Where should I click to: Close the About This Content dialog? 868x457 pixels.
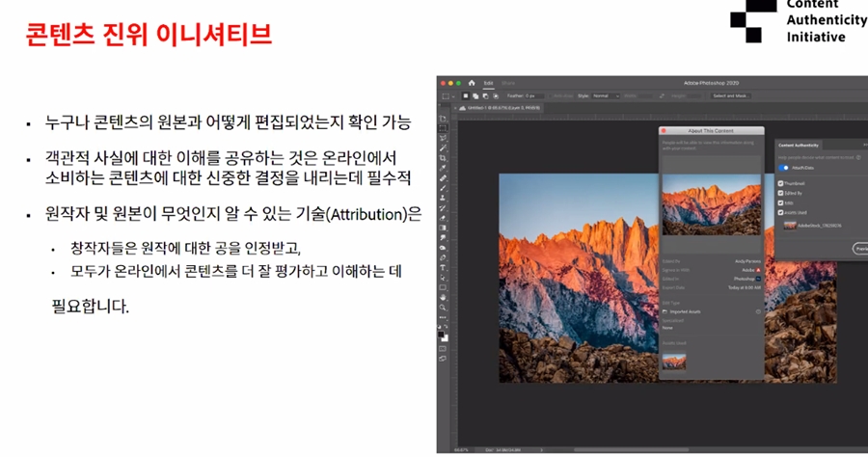(x=664, y=131)
